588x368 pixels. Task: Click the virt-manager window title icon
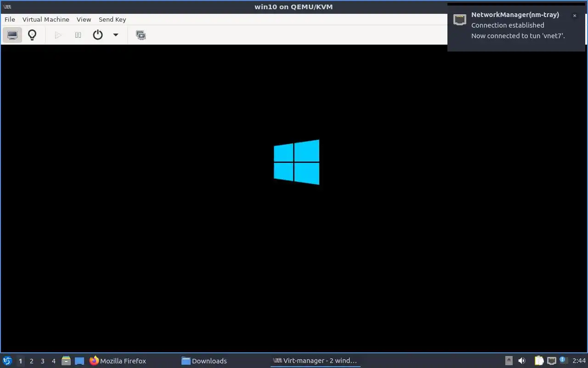tap(7, 7)
